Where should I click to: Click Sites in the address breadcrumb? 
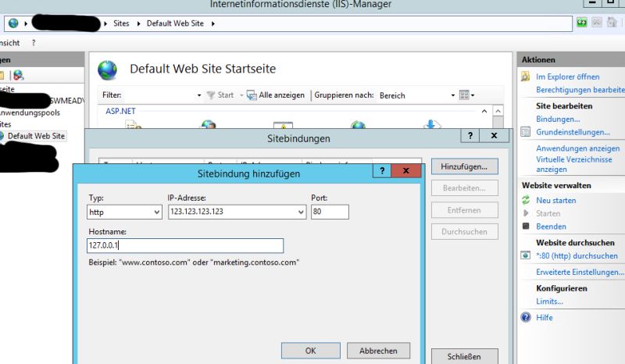121,23
